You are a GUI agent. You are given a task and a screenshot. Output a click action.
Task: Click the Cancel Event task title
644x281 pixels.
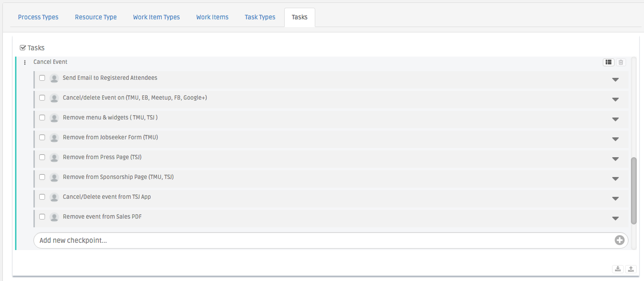(x=50, y=62)
